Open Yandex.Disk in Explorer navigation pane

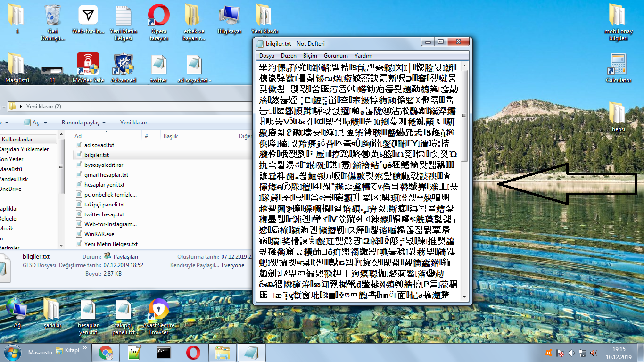click(x=14, y=179)
